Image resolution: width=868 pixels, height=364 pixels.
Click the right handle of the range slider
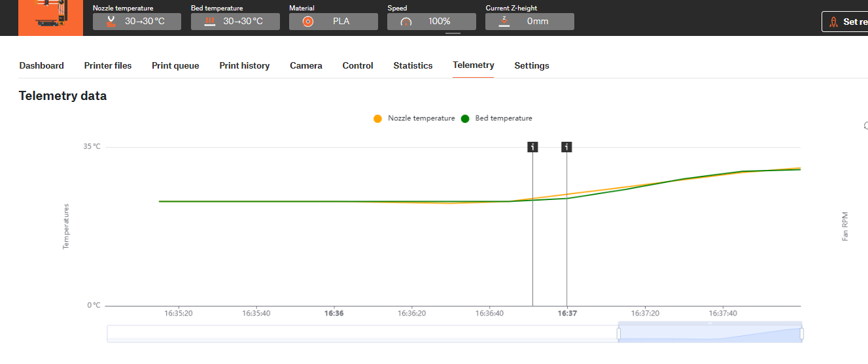click(x=801, y=334)
